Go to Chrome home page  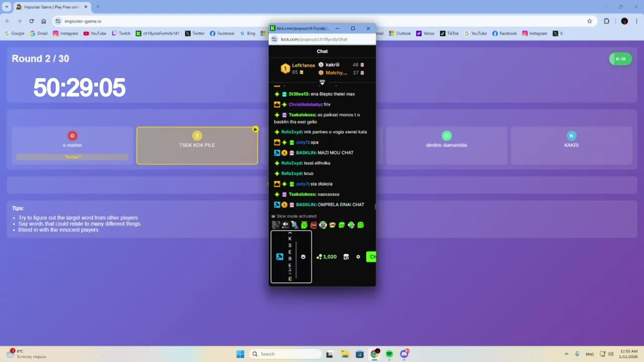[x=44, y=21]
